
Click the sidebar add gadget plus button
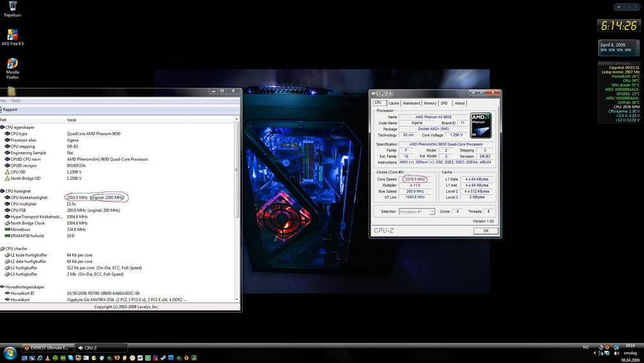click(618, 6)
